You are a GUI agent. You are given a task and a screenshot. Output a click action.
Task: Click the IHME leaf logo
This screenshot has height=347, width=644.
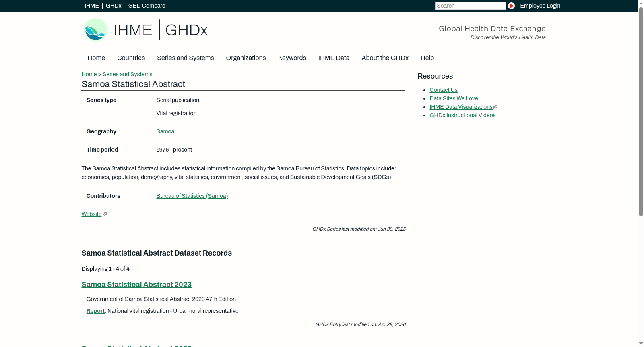[x=95, y=30]
